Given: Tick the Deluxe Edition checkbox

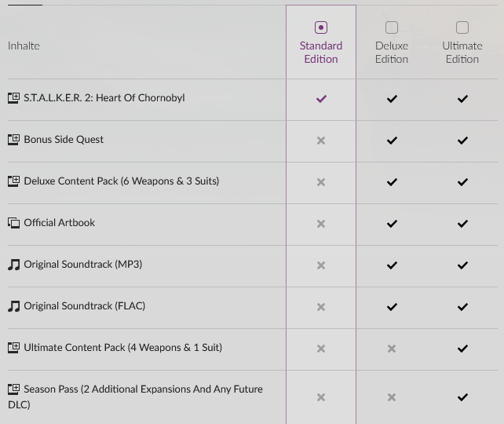Looking at the screenshot, I should click(392, 27).
